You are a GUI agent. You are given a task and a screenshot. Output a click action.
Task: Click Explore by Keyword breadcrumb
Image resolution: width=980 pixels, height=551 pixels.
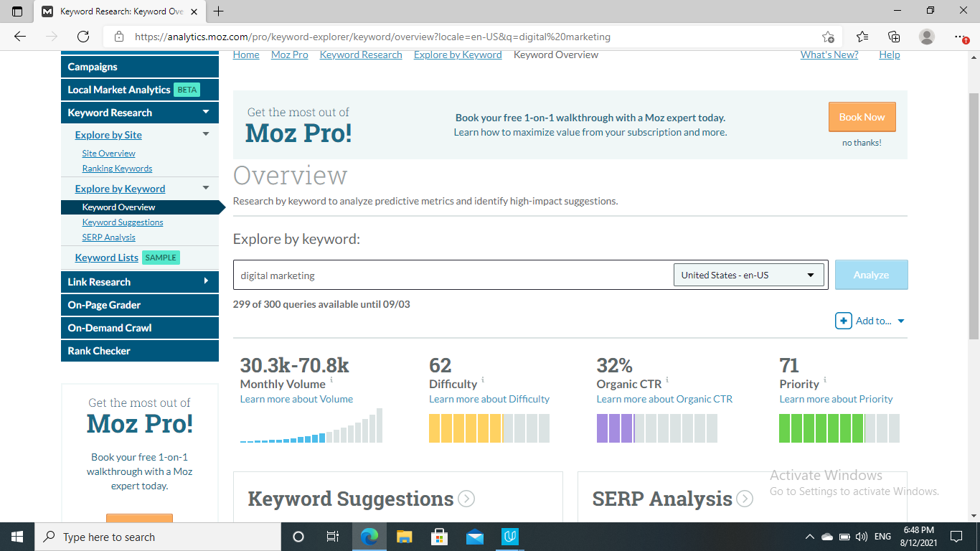pos(458,55)
